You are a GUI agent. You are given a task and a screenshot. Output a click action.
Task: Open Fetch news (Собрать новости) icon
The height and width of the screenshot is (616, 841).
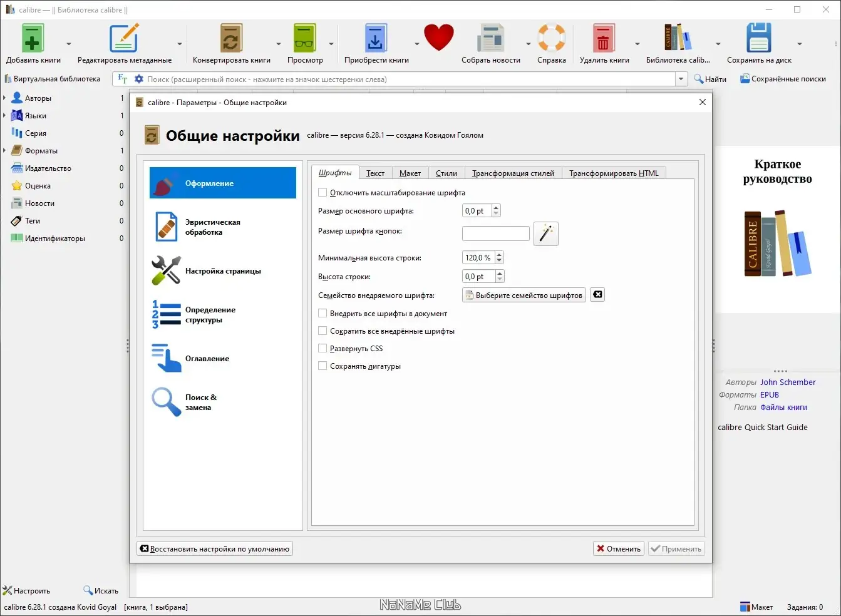pyautogui.click(x=491, y=38)
